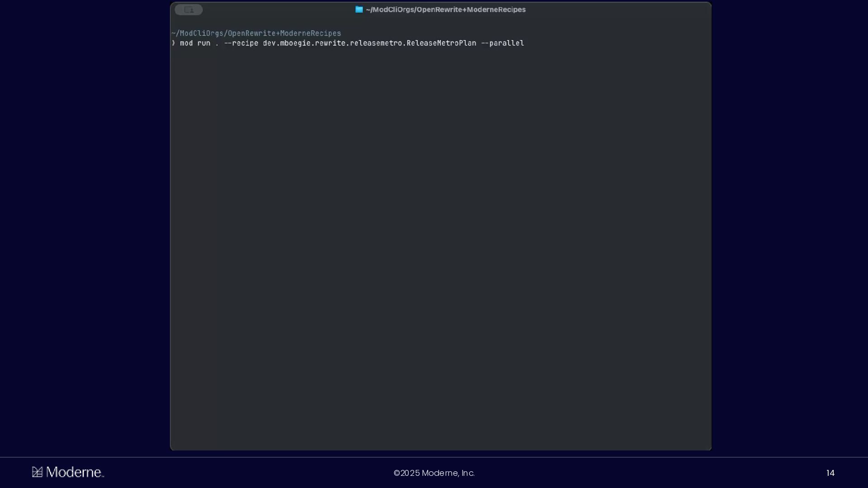Click the 'dev.mboegie' part of recipe name
Screen dimensions: 868x488
[x=287, y=43]
